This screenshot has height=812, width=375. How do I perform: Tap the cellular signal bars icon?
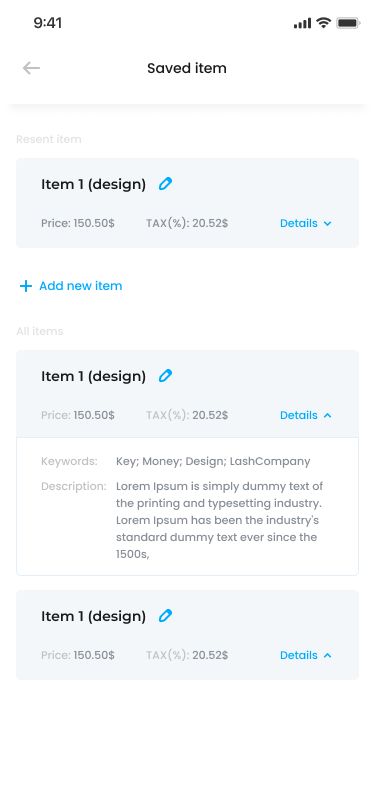point(302,23)
